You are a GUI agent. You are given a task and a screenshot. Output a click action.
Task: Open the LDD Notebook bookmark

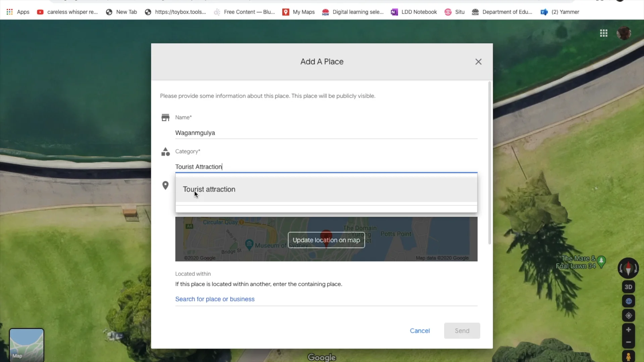tap(419, 12)
